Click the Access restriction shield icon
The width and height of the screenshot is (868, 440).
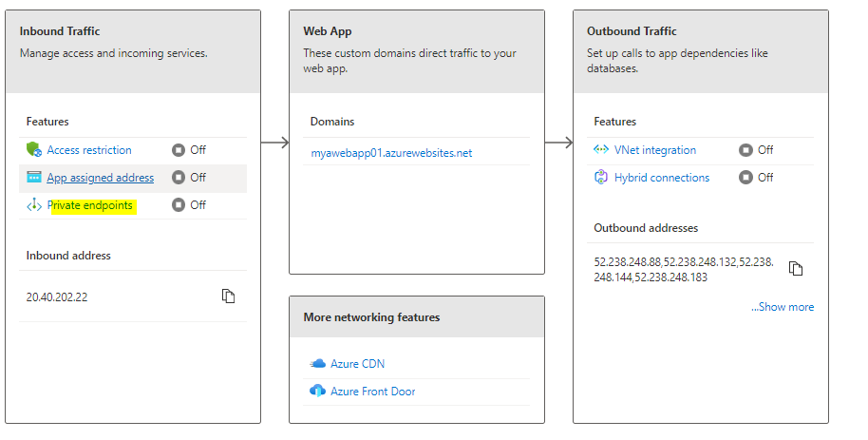click(x=34, y=150)
